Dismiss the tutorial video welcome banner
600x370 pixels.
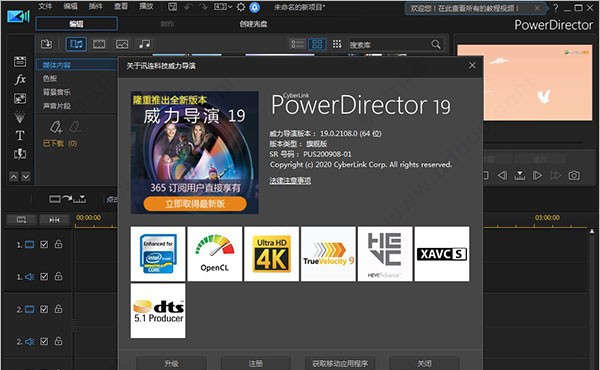click(x=537, y=8)
